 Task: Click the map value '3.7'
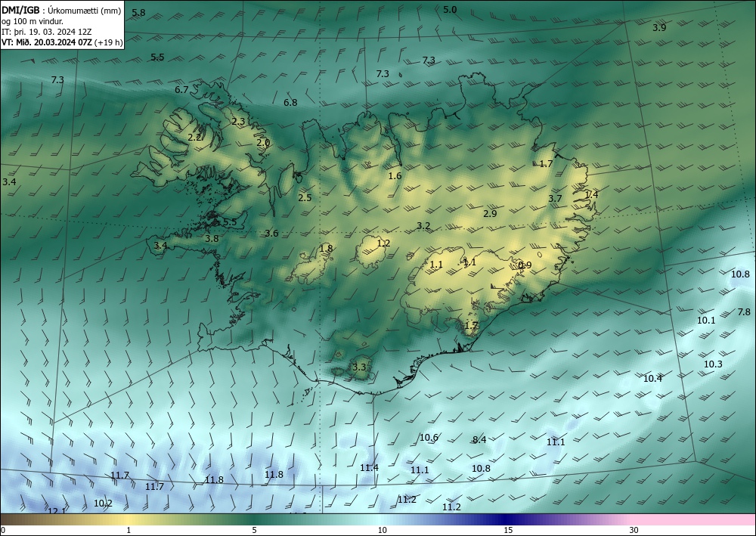tap(555, 198)
